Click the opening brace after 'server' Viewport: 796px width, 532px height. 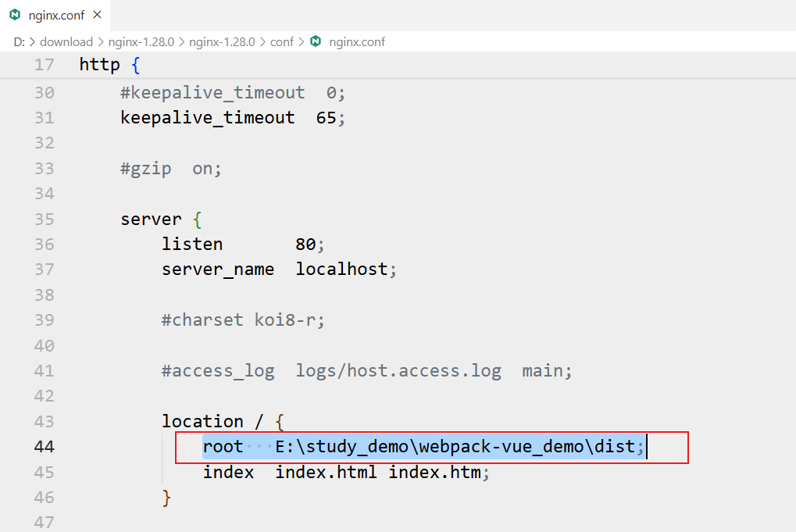197,220
